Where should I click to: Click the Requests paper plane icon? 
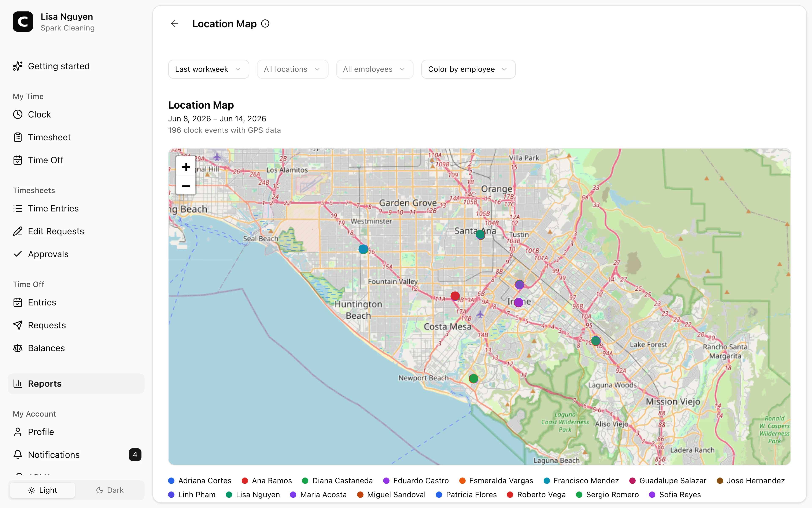point(18,326)
